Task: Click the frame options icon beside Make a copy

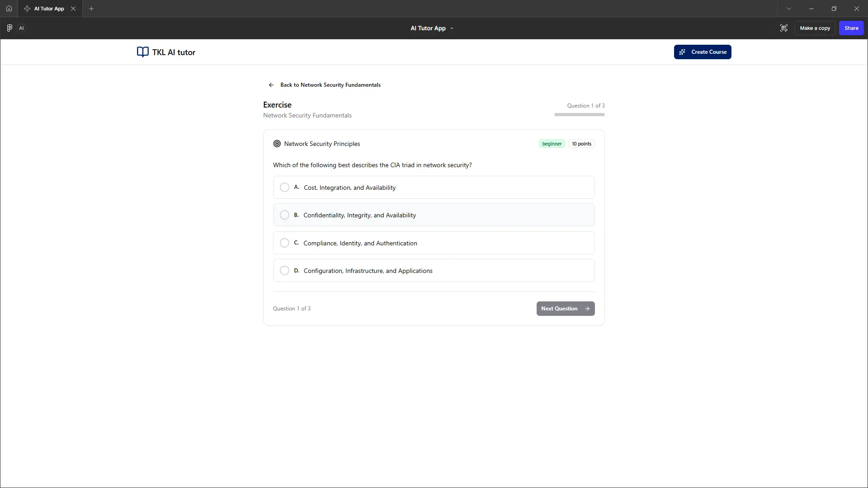Action: pyautogui.click(x=784, y=28)
